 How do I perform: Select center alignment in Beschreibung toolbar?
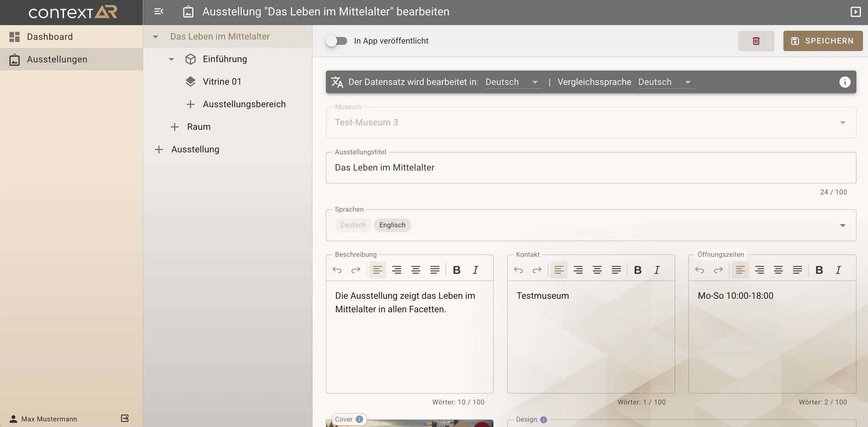pos(416,270)
